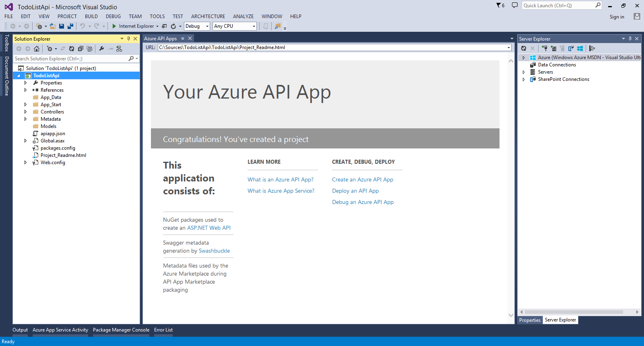Click Pending Changes Filter icon in Solution Explorer
This screenshot has width=644, height=346.
point(50,49)
